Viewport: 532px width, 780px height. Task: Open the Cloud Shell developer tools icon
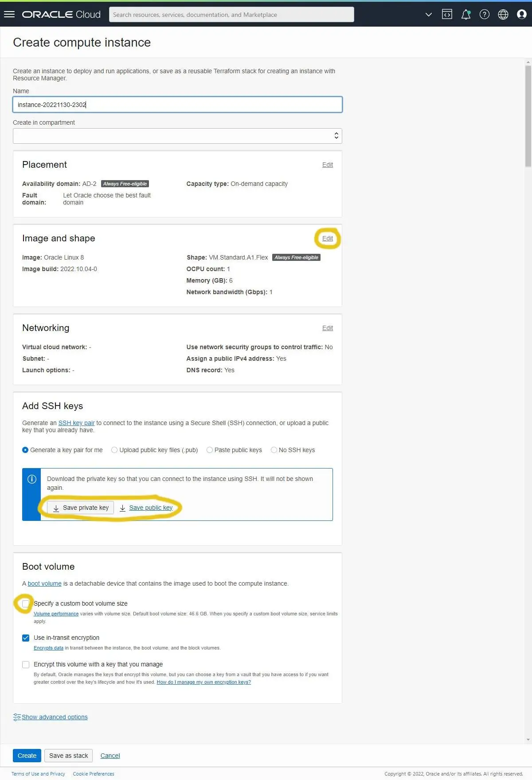pos(447,14)
